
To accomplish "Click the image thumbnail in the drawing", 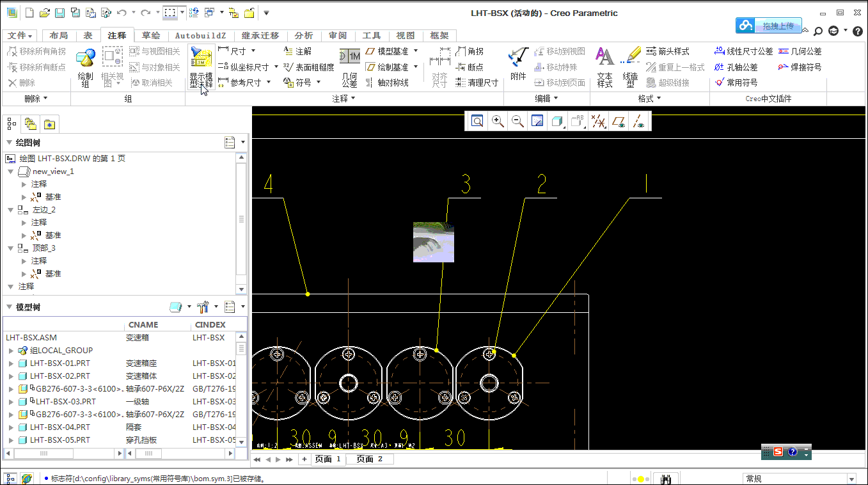I will click(434, 242).
